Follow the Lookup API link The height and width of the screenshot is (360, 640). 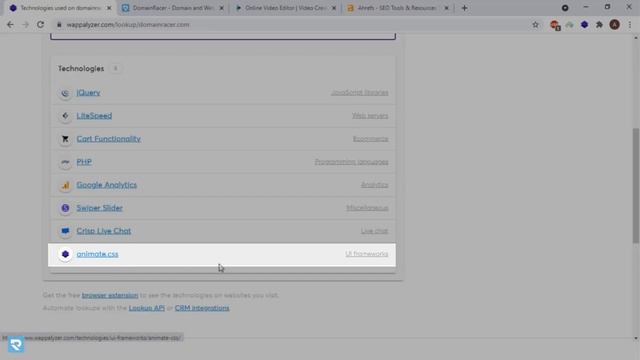click(x=147, y=308)
